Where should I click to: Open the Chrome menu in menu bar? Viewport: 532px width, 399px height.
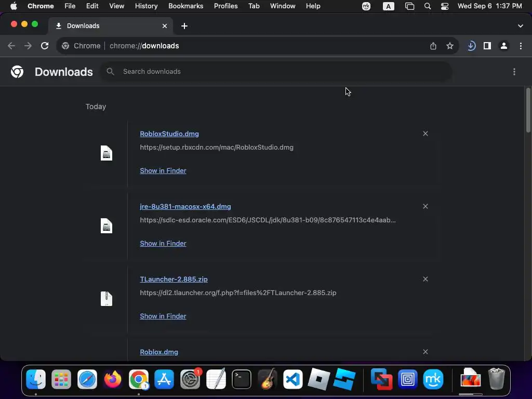pos(41,6)
